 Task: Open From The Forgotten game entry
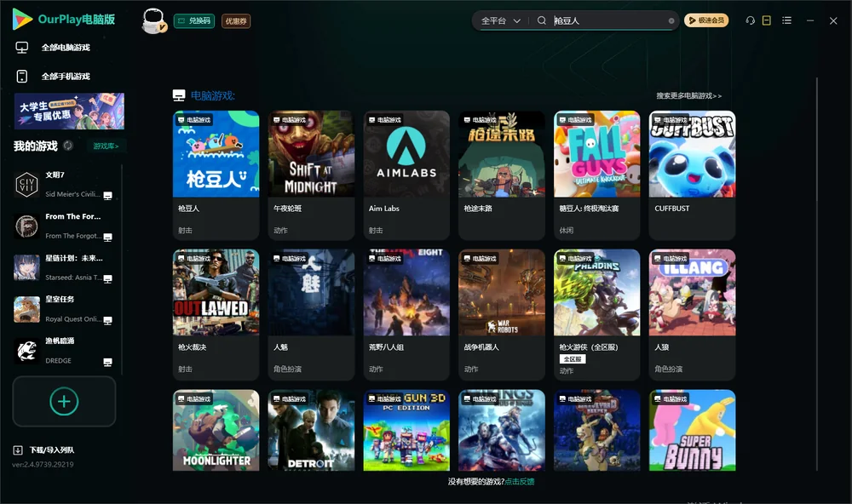pos(64,226)
